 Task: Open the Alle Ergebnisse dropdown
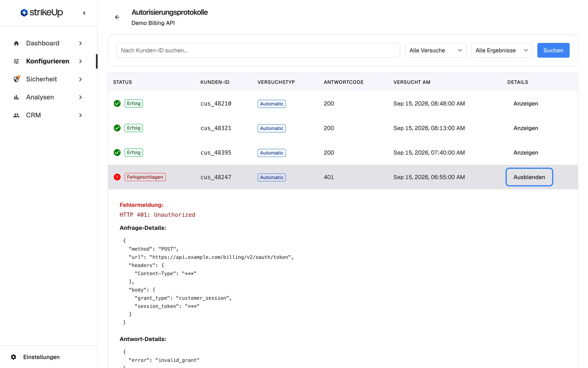[x=501, y=50]
